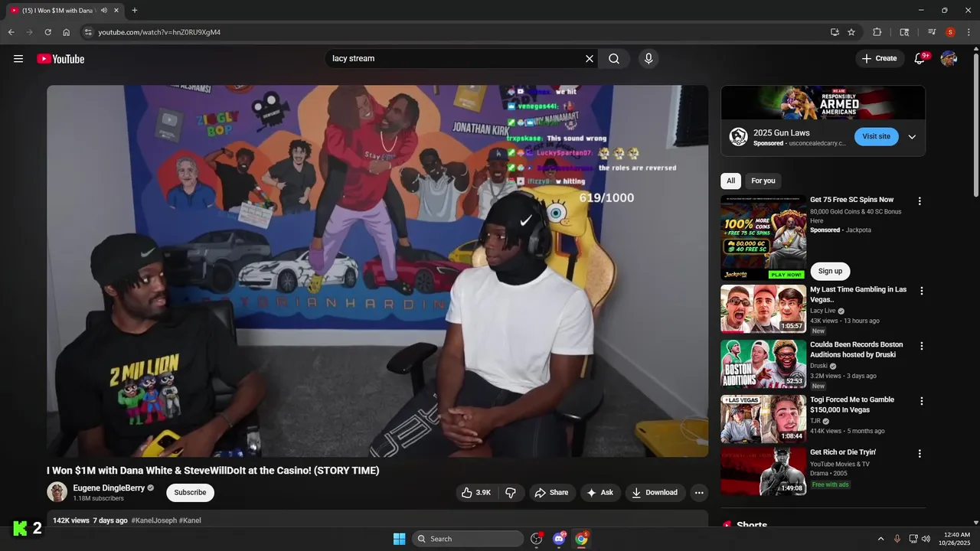Viewport: 980px width, 551px height.
Task: Open YouTube notifications bell
Action: tap(920, 58)
